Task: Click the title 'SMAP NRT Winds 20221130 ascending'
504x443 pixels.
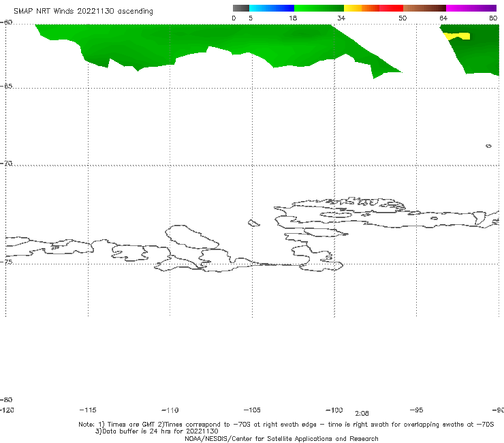Action: click(x=83, y=11)
